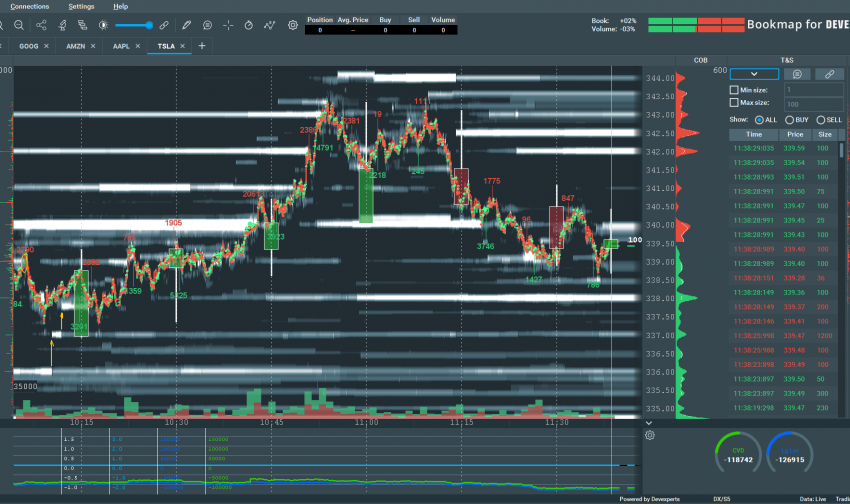Close the TSLA tab

[183, 46]
